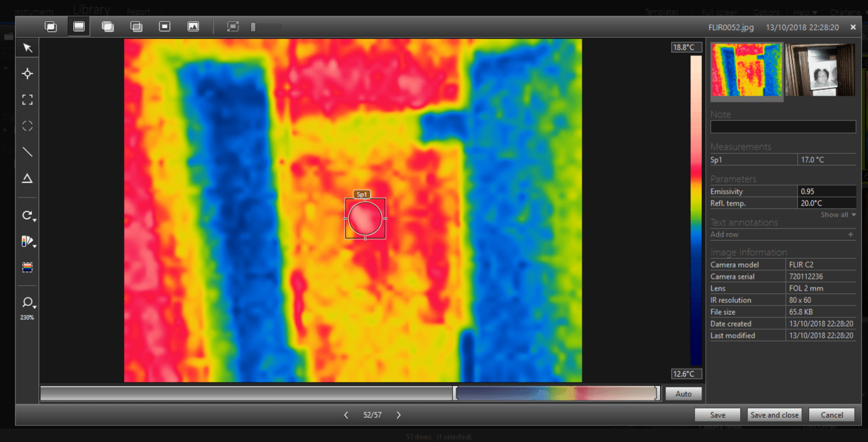Go to the next image arrow
This screenshot has width=868, height=442.
pos(399,415)
